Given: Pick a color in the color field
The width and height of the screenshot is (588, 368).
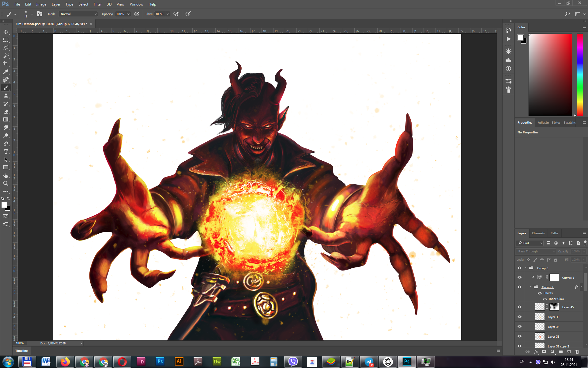Looking at the screenshot, I should click(x=550, y=75).
